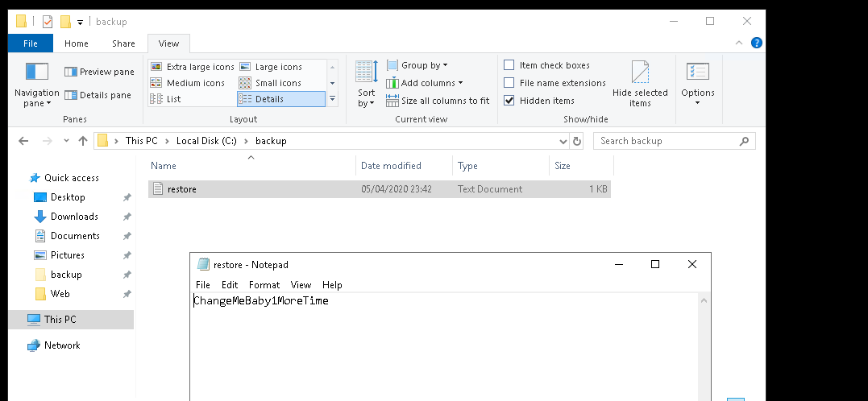Click the Search backup input field

coord(667,141)
